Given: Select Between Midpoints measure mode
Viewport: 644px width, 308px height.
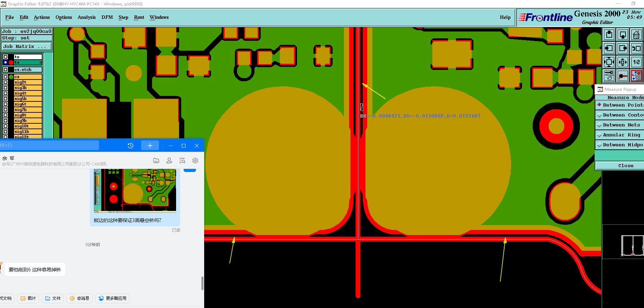Looking at the screenshot, I should tap(620, 145).
